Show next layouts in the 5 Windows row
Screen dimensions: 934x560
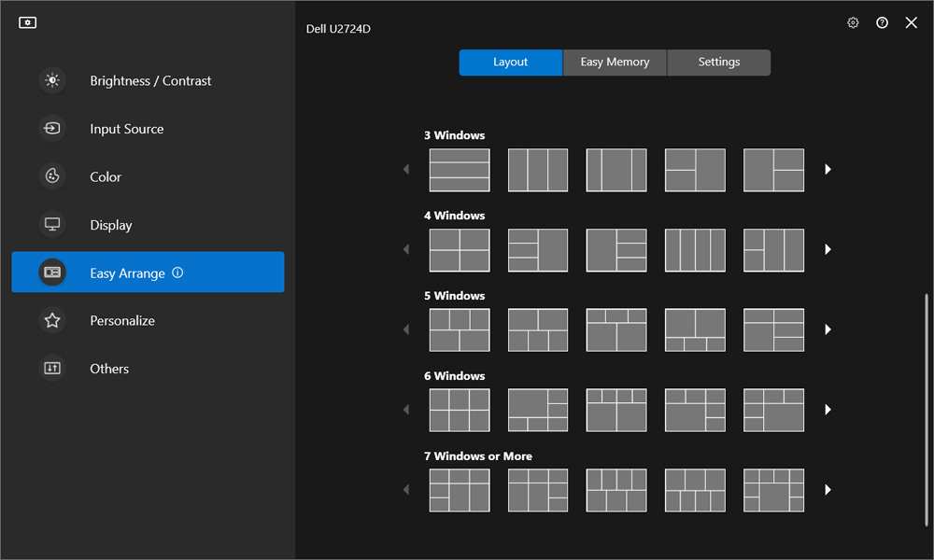pos(828,329)
